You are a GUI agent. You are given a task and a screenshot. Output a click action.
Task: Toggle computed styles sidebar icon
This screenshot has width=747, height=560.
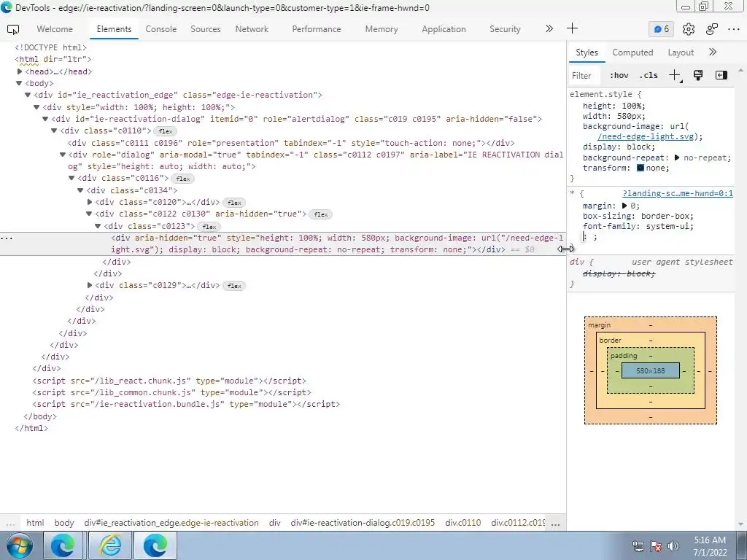point(721,75)
